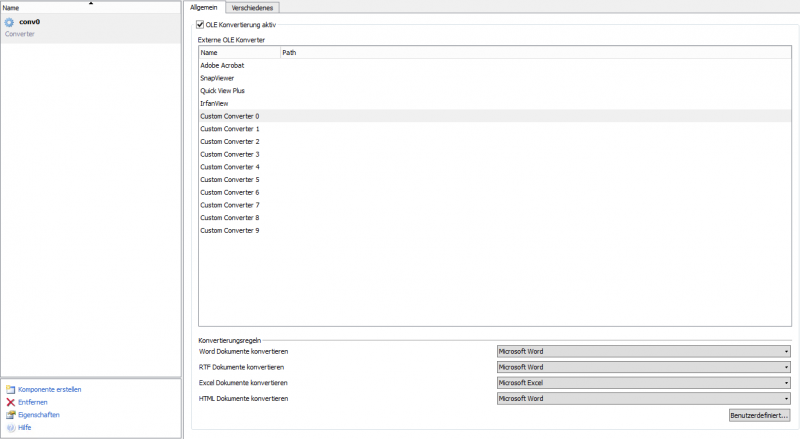Select the Allgemein tab
800x439 pixels.
pyautogui.click(x=204, y=7)
